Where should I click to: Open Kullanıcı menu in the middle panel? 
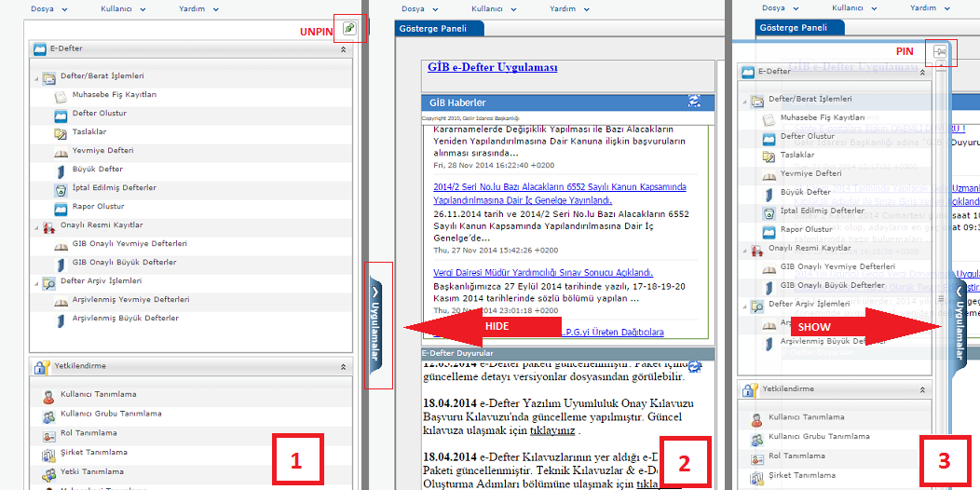point(496,8)
